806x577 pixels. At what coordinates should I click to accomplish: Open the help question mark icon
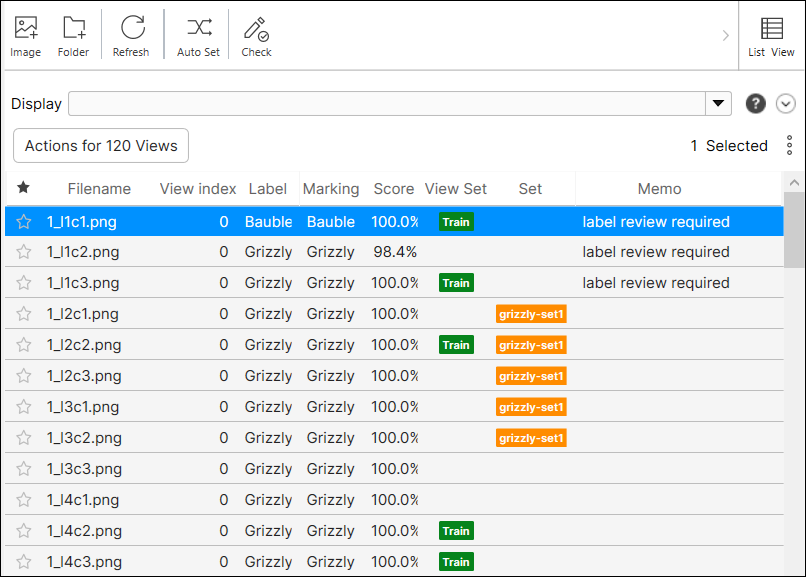(x=756, y=104)
